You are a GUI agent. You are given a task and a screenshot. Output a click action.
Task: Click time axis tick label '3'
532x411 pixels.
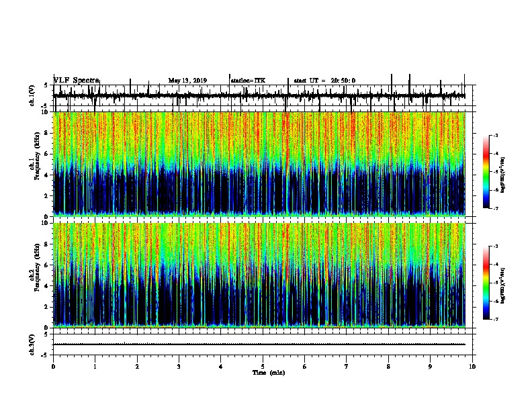point(179,367)
